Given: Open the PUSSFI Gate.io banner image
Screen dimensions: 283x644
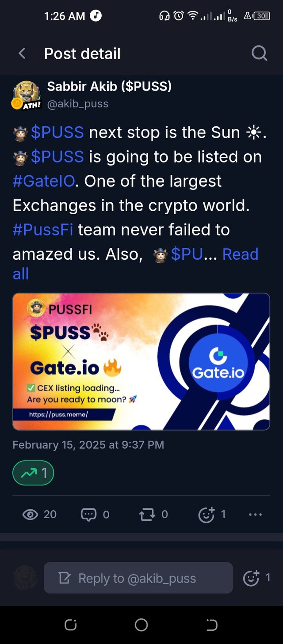Looking at the screenshot, I should [141, 361].
